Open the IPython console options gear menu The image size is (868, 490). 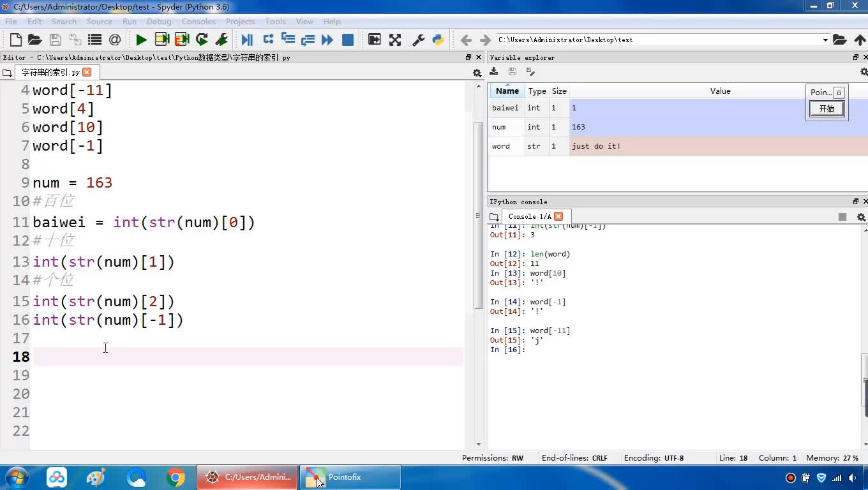(x=861, y=217)
